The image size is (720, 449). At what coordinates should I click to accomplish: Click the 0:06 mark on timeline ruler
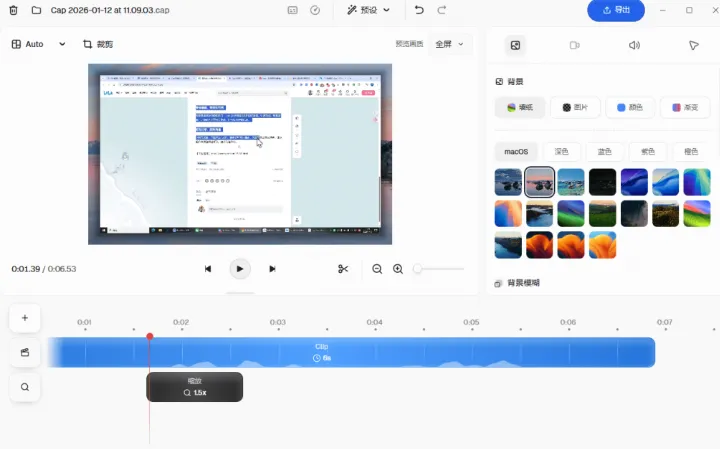click(x=568, y=322)
